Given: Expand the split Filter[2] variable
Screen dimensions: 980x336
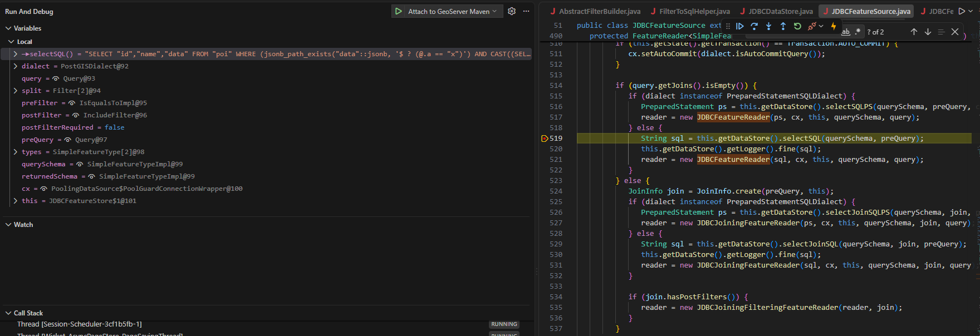Looking at the screenshot, I should click(15, 91).
